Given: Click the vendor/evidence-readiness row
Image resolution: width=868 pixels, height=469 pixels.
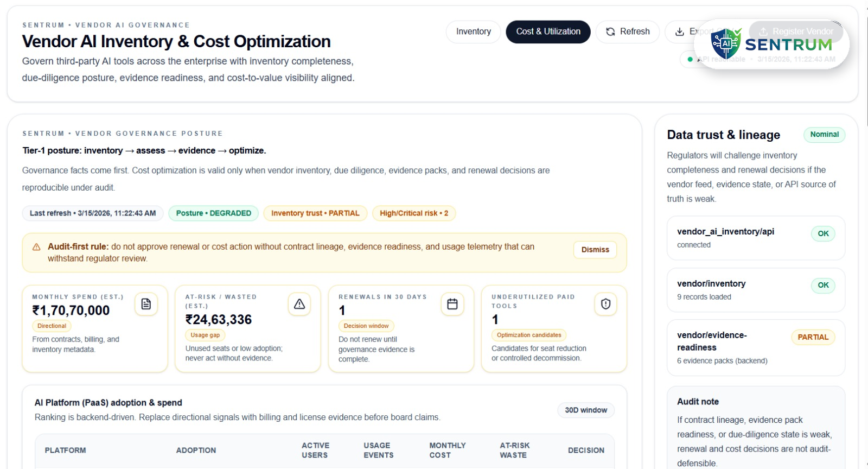Looking at the screenshot, I should tap(756, 348).
